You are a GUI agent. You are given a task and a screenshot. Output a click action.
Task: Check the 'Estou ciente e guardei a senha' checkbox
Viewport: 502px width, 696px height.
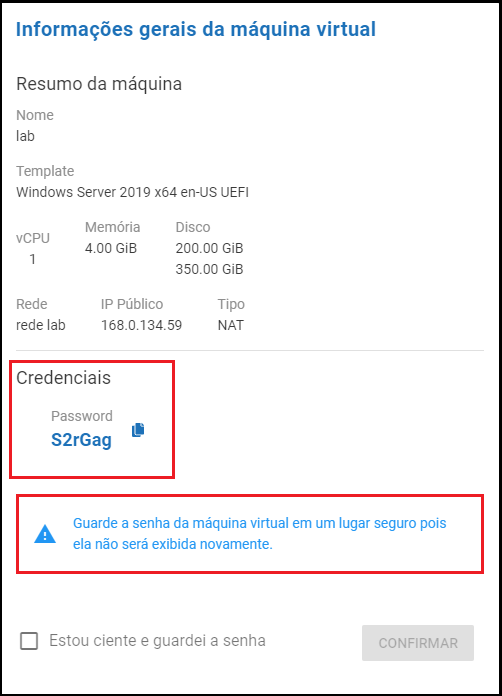pyautogui.click(x=29, y=641)
